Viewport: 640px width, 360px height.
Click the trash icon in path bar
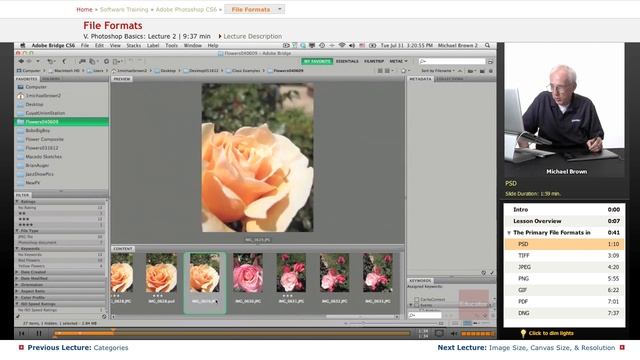(491, 71)
